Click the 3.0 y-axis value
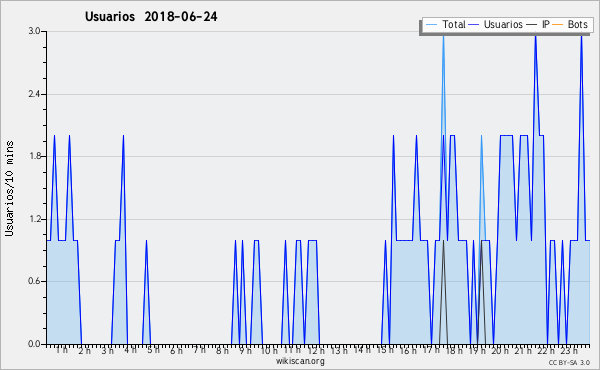The width and height of the screenshot is (600, 370). pos(34,31)
